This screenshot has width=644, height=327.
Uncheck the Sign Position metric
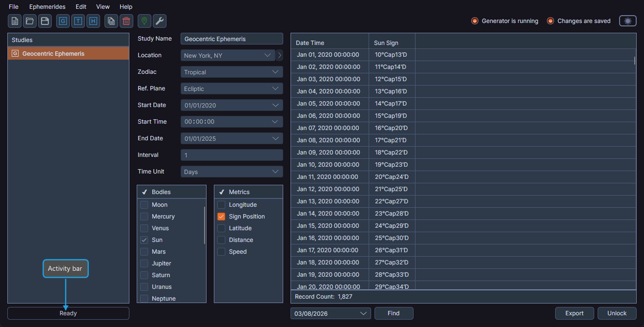point(221,216)
